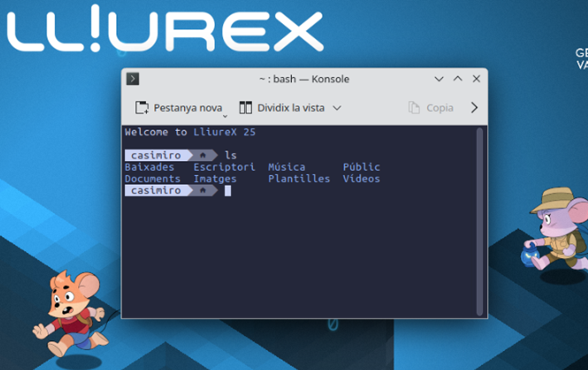The width and height of the screenshot is (588, 370).
Task: Click the Konsole terminal icon in title bar
Action: coord(133,79)
